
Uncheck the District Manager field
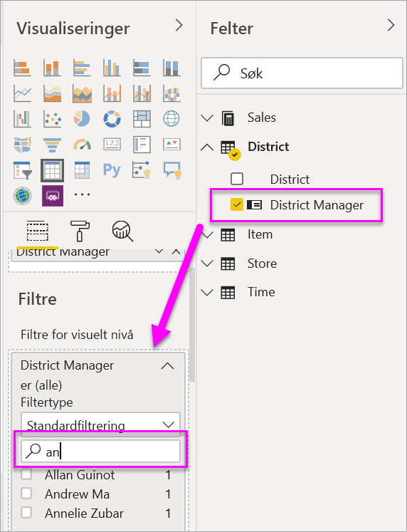click(236, 204)
